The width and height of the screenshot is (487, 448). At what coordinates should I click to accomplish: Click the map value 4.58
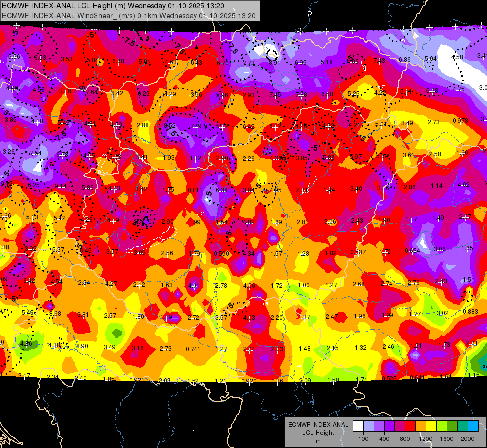457,57
